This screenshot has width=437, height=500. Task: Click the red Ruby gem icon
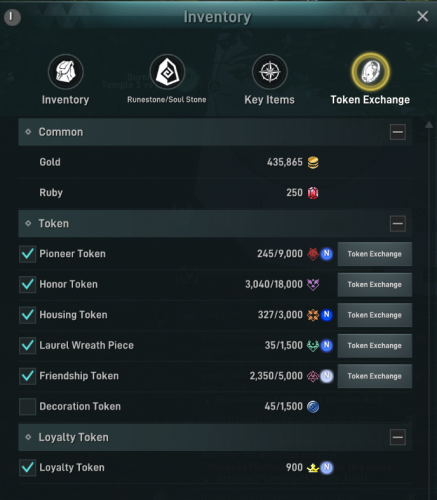pyautogui.click(x=313, y=193)
